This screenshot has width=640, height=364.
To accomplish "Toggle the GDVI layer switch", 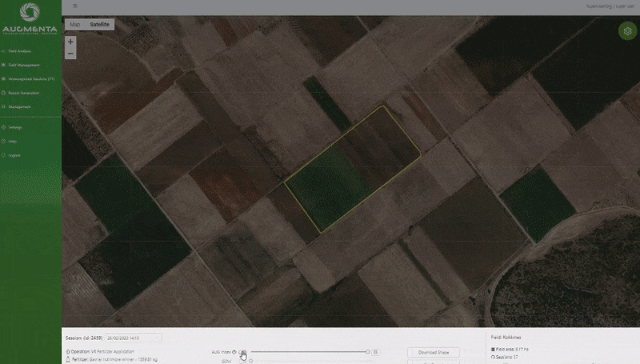I will 243,361.
